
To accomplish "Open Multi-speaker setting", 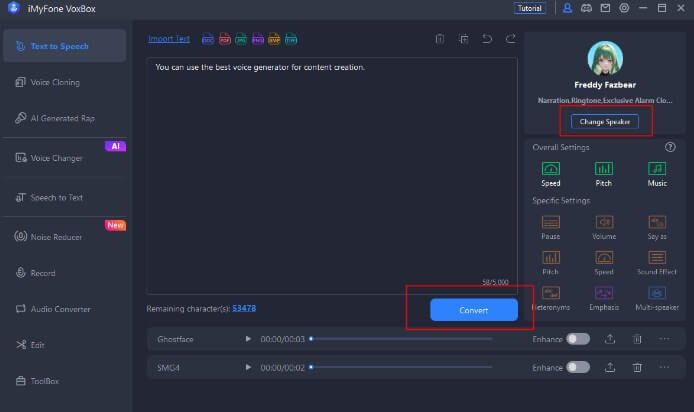I will [657, 298].
